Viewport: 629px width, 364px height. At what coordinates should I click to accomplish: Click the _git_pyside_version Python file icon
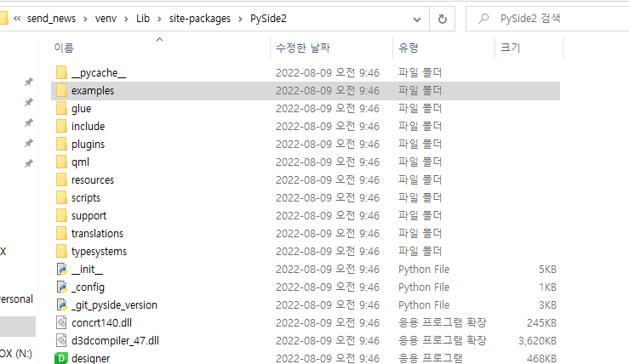61,304
